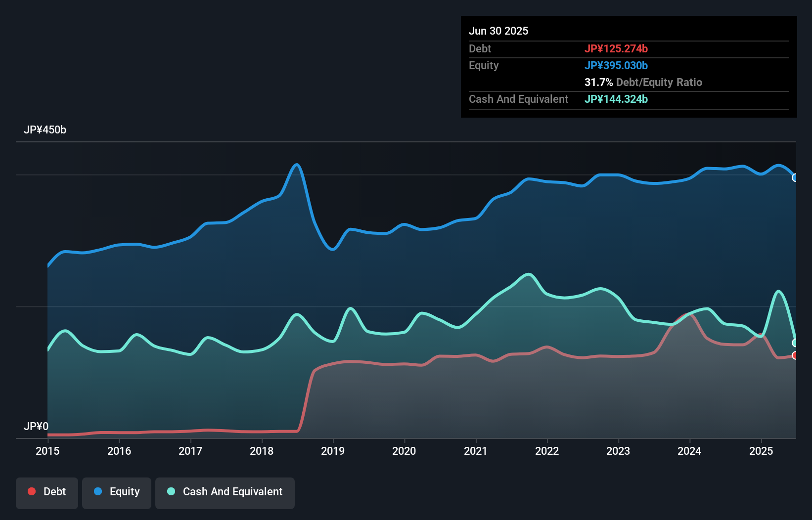Viewport: 812px width, 520px height.
Task: Toggle the Debt series visibility
Action: [x=47, y=491]
